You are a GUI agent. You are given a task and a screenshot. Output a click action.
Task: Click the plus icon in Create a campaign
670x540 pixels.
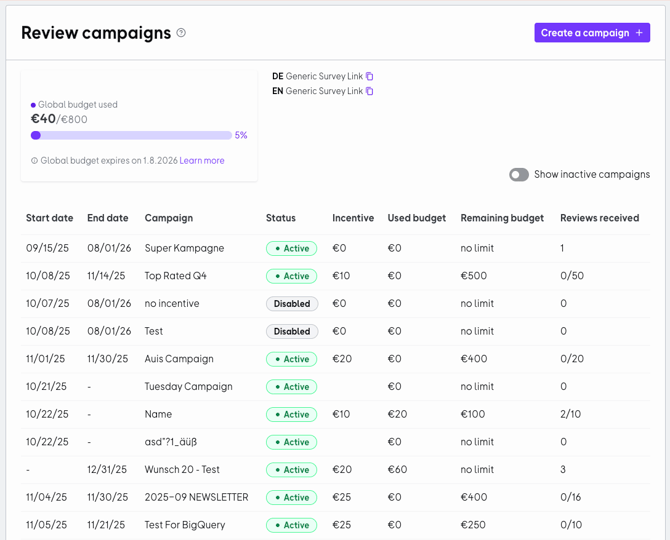[640, 33]
